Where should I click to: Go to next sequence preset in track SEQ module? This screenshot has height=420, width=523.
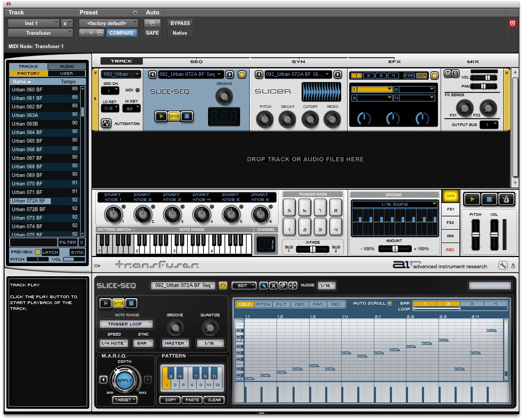(x=230, y=74)
